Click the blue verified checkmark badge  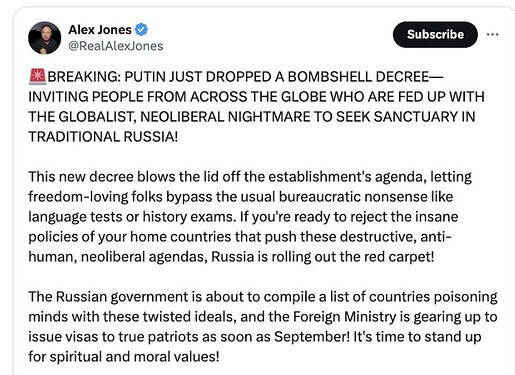141,29
